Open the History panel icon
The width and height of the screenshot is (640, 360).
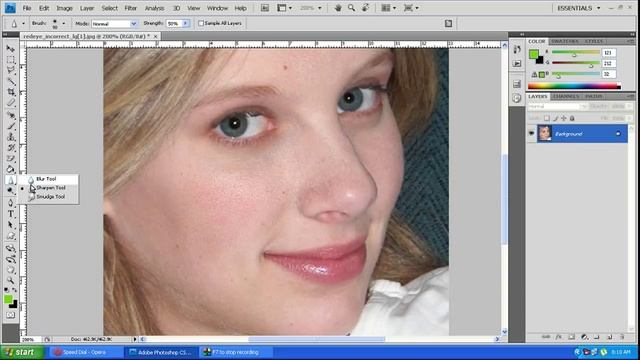coord(517,49)
